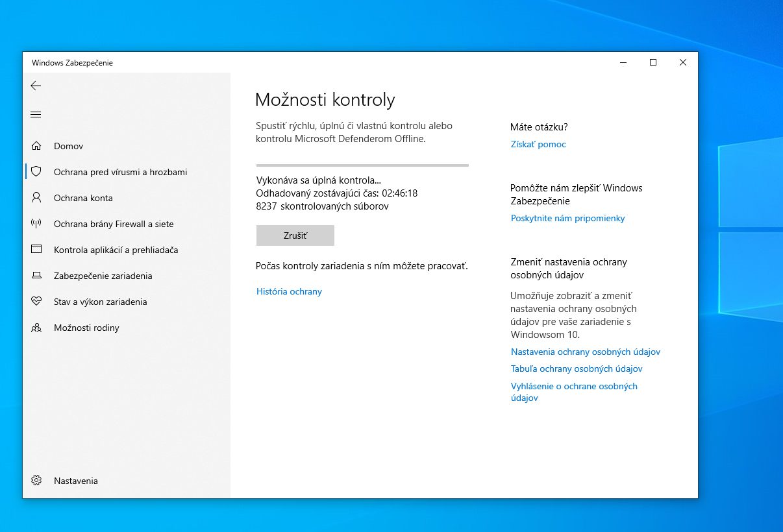Click the app and browser control window icon
This screenshot has height=532, width=783.
[36, 250]
